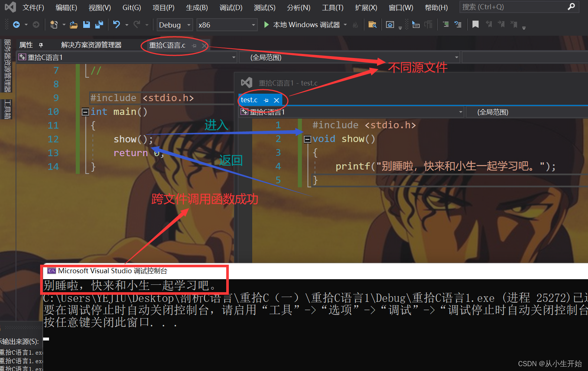The image size is (588, 371).
Task: Open the 扩展(X) menu
Action: click(366, 7)
